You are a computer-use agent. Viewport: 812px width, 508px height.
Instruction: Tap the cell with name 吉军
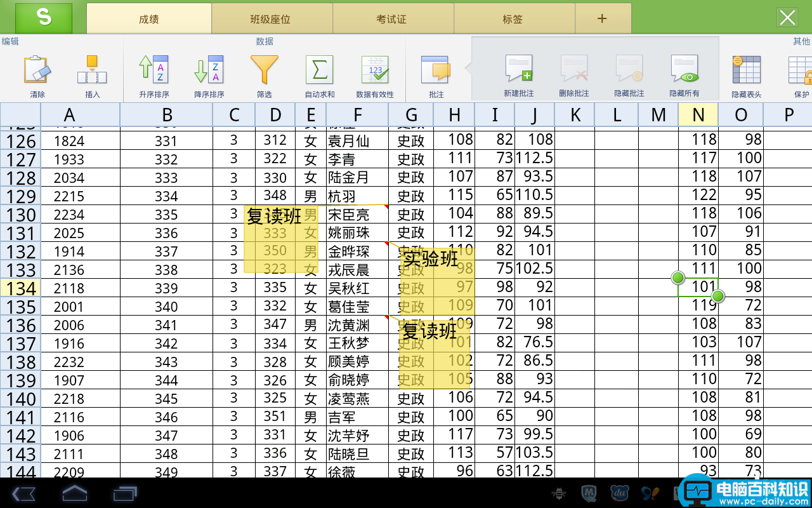coord(357,417)
